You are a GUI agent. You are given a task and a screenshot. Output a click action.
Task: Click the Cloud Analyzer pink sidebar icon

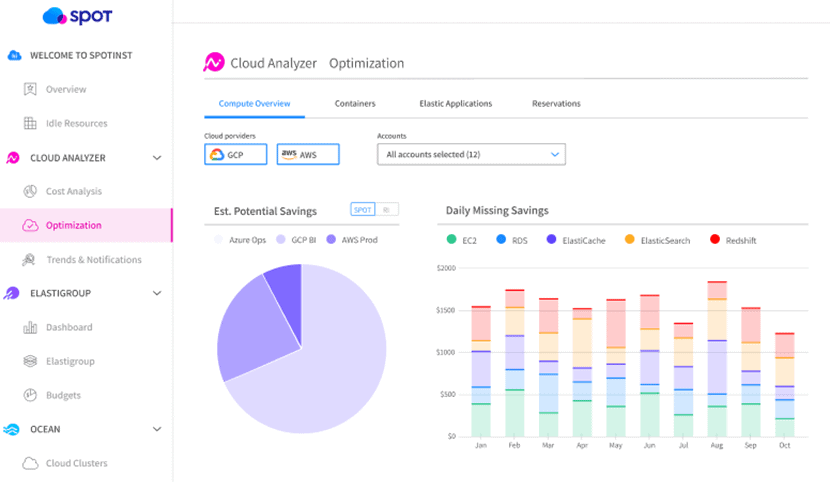13,158
